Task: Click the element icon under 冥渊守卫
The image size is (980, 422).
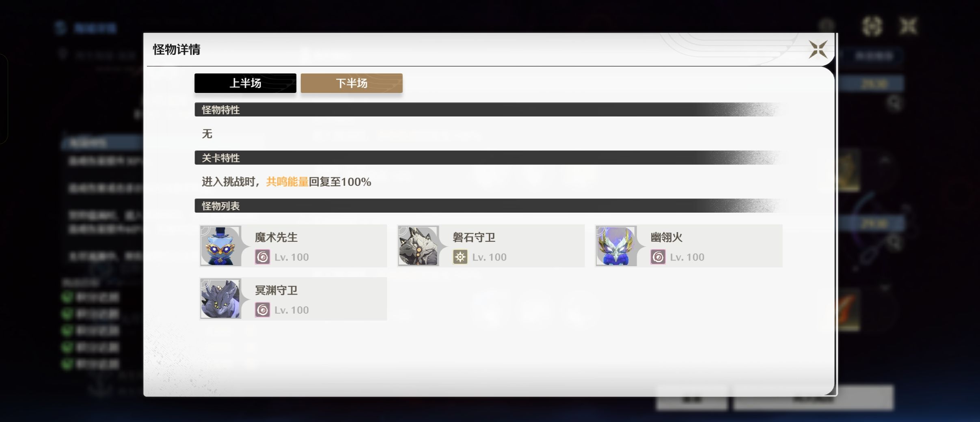Action: (x=262, y=310)
